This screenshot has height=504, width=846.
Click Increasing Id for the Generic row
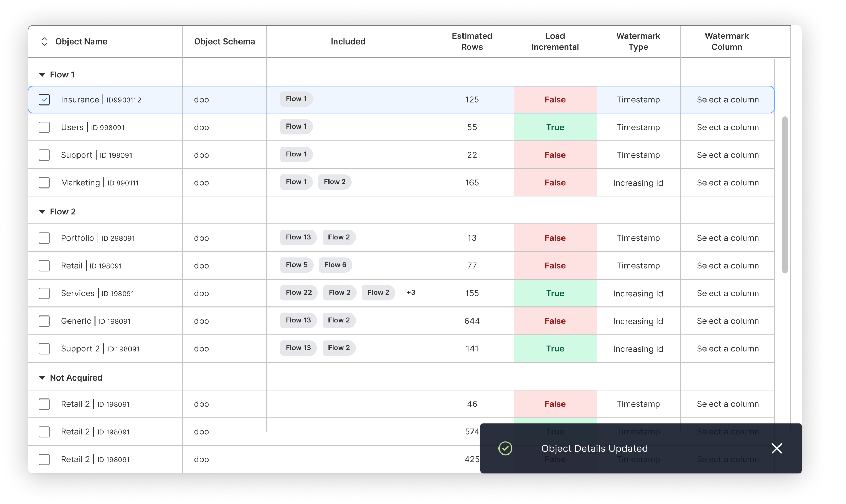point(638,321)
